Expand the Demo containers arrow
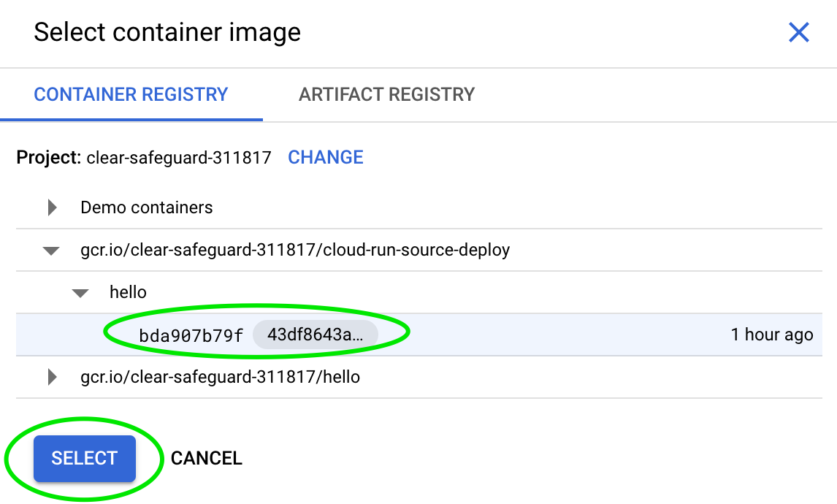 [52, 207]
